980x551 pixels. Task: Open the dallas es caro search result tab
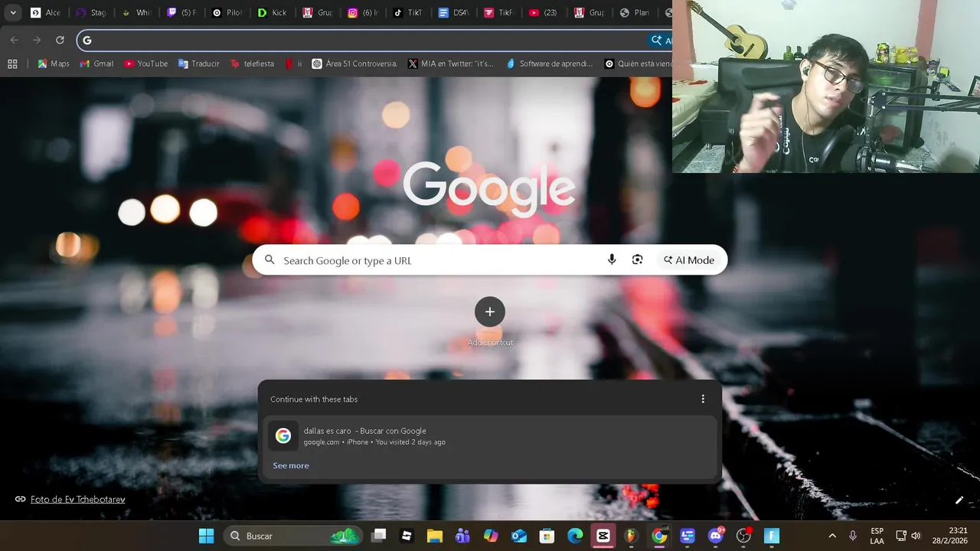click(x=490, y=436)
